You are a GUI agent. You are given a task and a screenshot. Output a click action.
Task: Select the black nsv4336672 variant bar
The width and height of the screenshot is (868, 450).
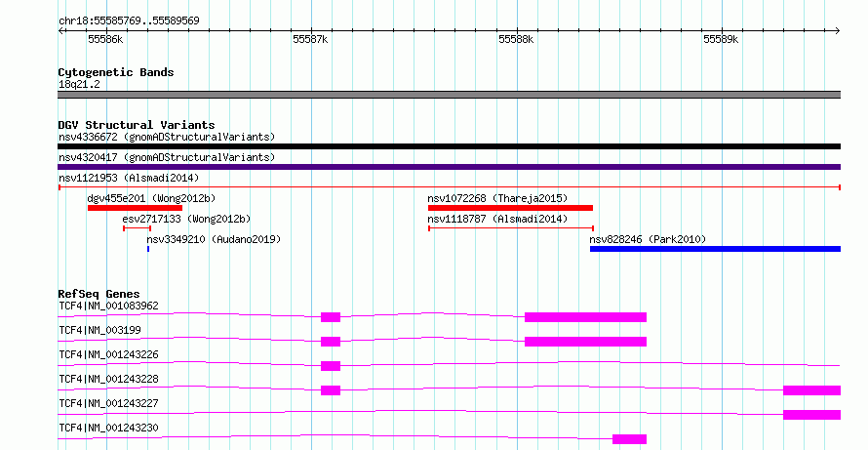tap(449, 146)
